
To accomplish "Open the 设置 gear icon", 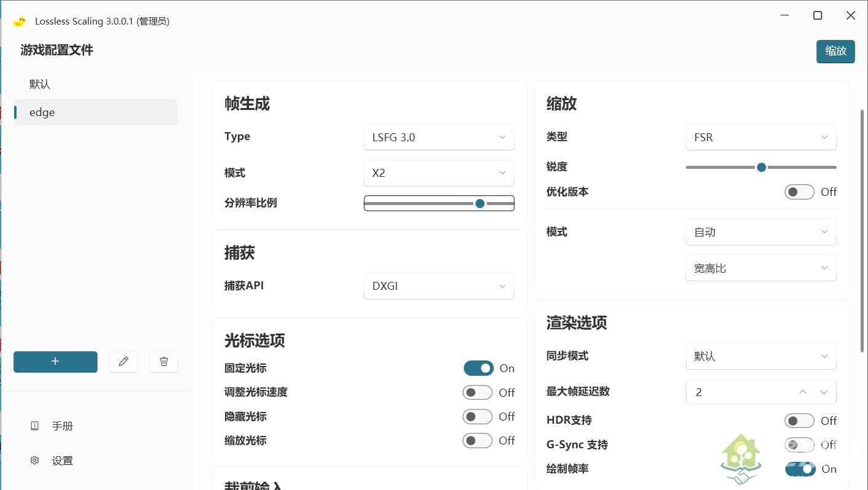I will [35, 460].
